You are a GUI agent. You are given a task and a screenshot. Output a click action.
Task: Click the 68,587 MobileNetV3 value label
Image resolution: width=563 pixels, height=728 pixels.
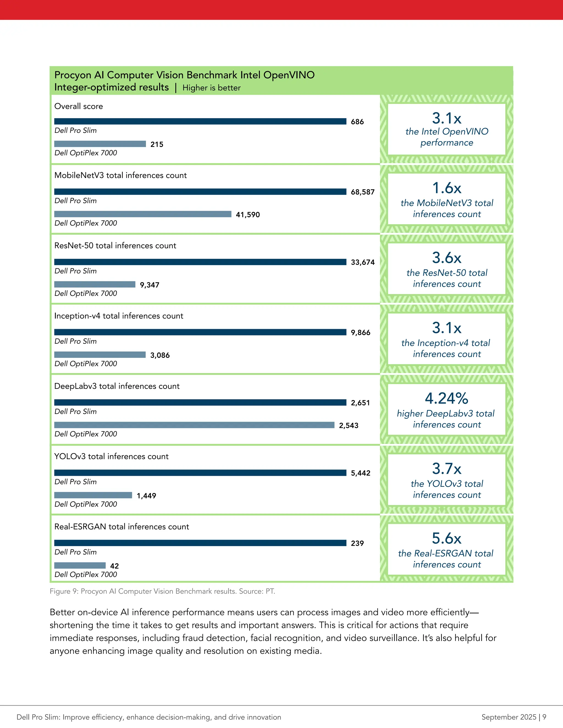point(363,192)
